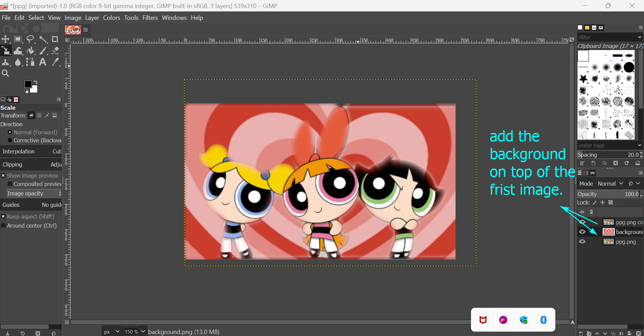Select the Zoom magnifier tool
Screen dimensions: 644x336
(5, 73)
